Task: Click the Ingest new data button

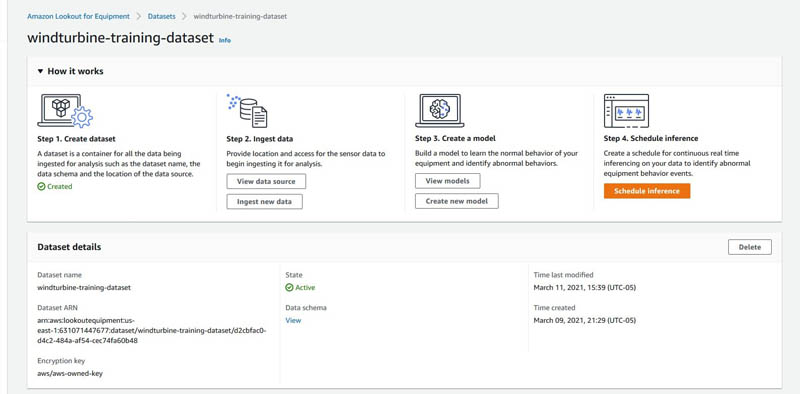Action: tap(264, 202)
